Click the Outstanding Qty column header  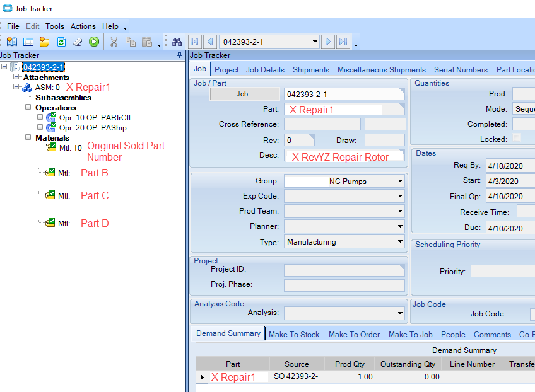(x=408, y=364)
